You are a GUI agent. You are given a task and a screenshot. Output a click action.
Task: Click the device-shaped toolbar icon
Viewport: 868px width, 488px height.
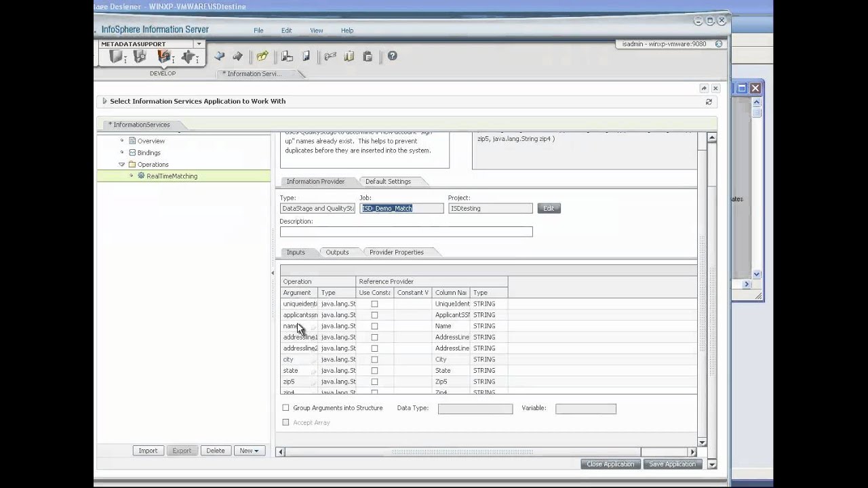[306, 56]
